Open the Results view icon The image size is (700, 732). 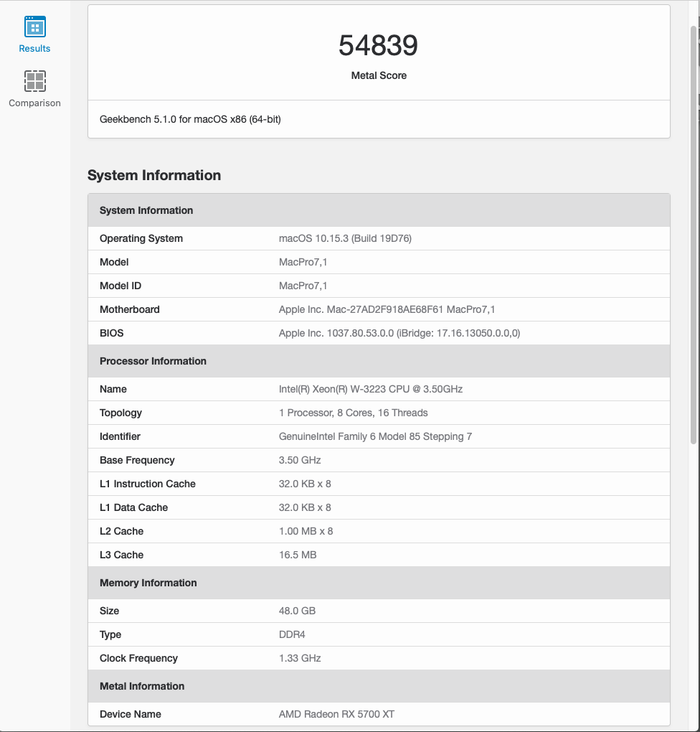(x=35, y=27)
